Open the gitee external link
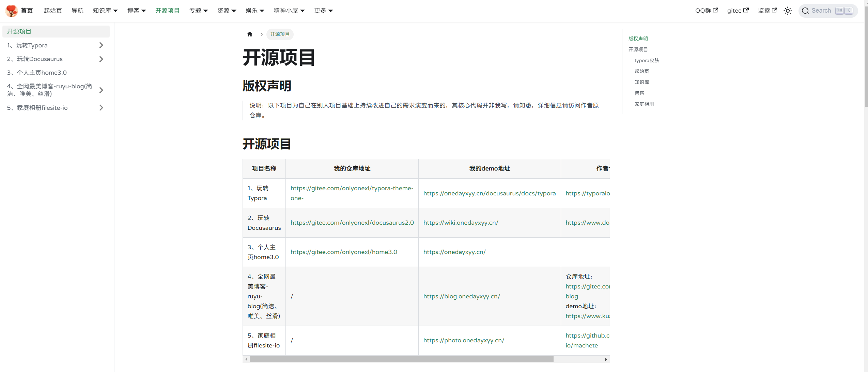This screenshot has height=372, width=868. 738,11
